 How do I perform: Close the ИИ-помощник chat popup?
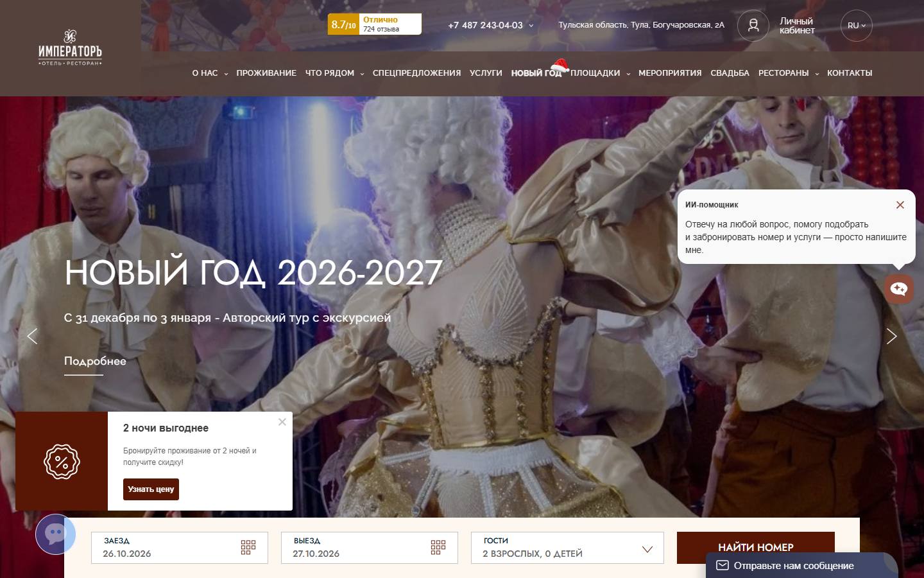coord(900,205)
